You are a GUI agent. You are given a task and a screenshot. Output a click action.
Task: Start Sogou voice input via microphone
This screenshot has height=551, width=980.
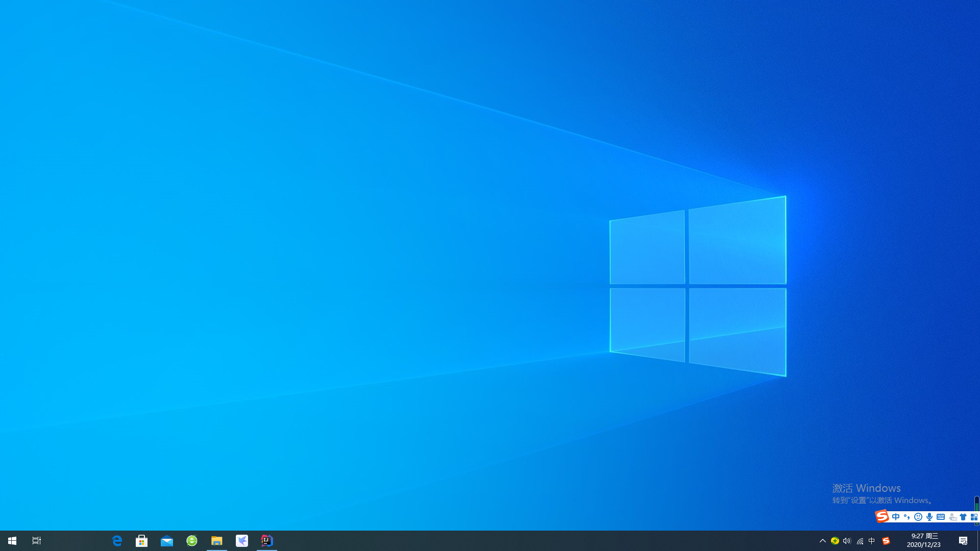[929, 517]
